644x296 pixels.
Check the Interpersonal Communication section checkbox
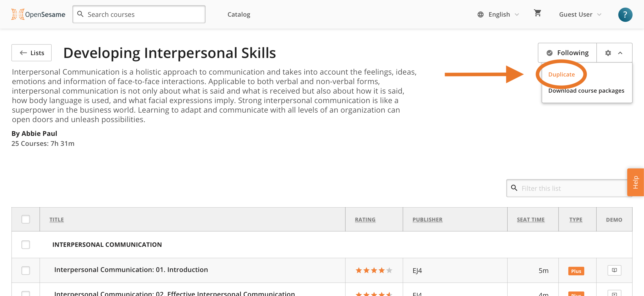(x=25, y=244)
